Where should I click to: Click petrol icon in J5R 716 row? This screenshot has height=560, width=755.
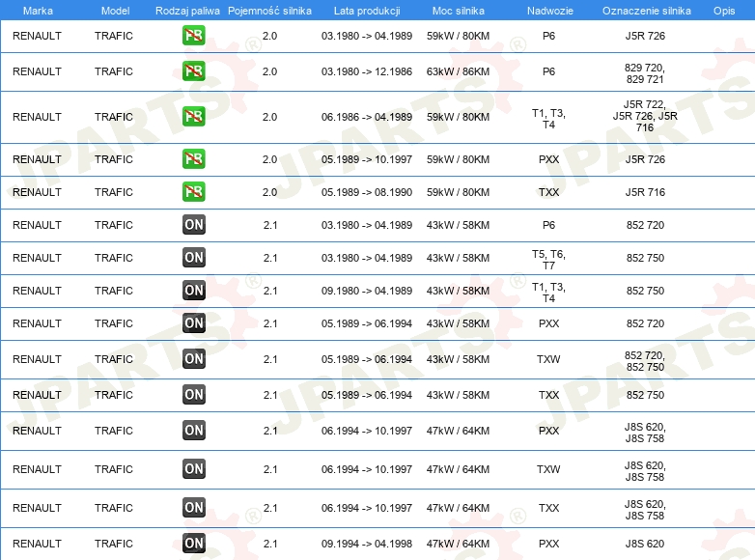[193, 191]
